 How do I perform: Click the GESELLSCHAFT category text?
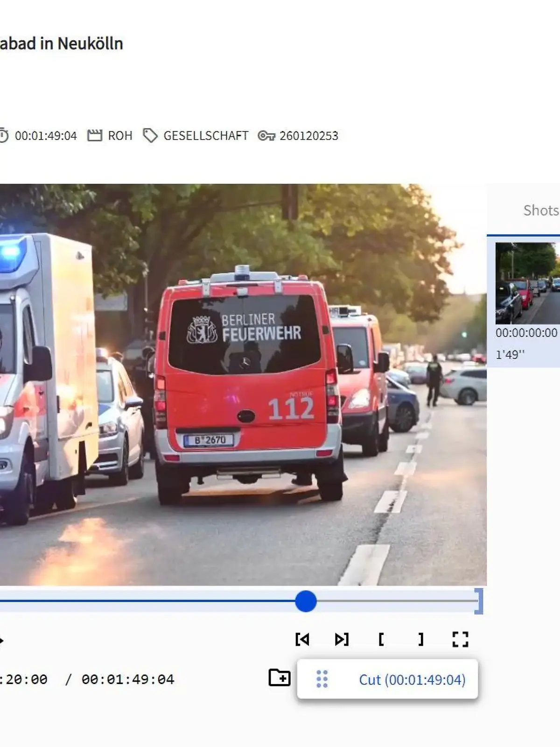206,136
